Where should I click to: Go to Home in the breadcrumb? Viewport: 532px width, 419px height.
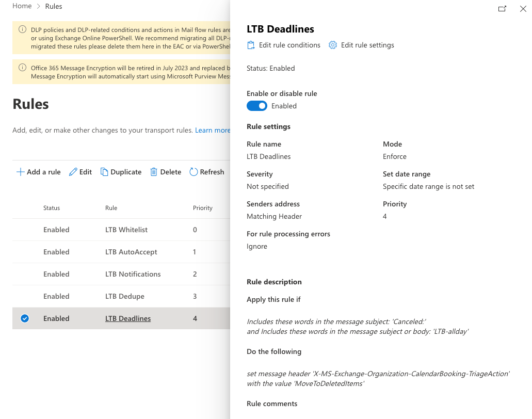tap(22, 6)
